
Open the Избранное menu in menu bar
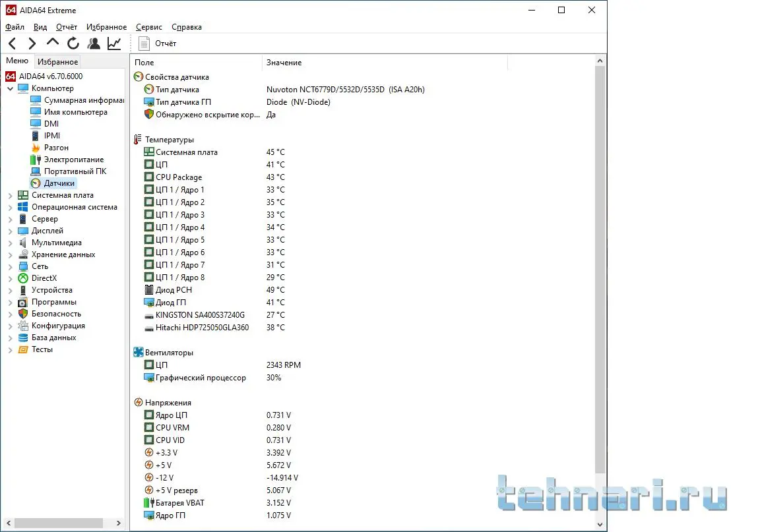(106, 27)
